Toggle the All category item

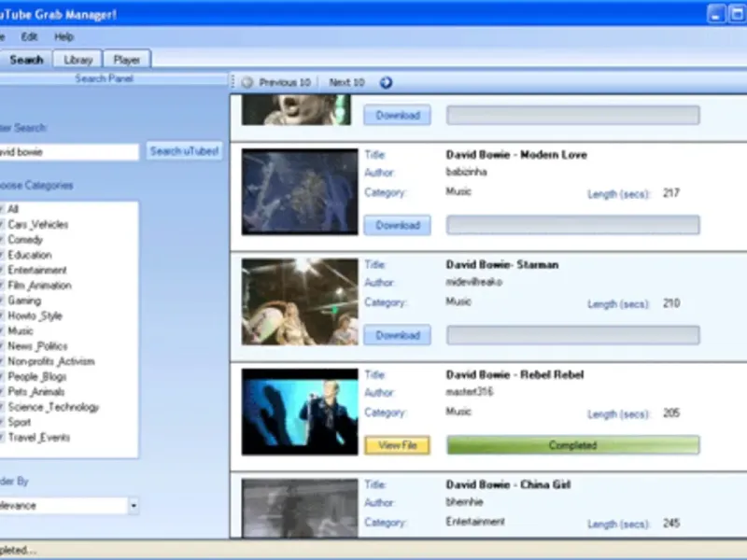tap(13, 209)
